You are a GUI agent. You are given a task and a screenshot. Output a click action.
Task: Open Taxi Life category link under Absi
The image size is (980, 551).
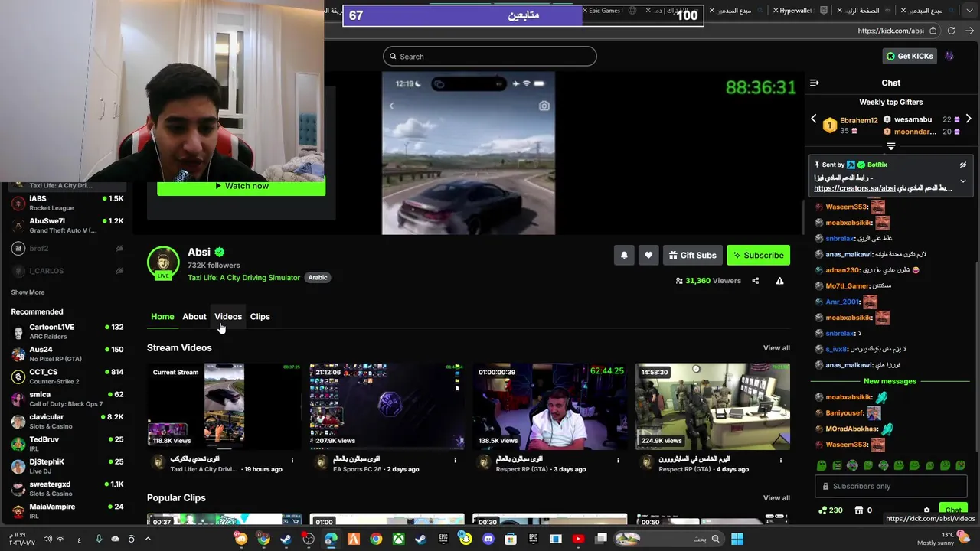click(243, 278)
